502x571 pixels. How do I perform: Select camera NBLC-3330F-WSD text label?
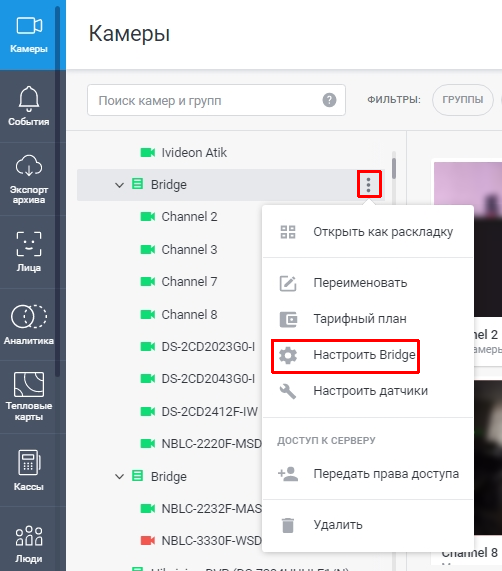211,540
